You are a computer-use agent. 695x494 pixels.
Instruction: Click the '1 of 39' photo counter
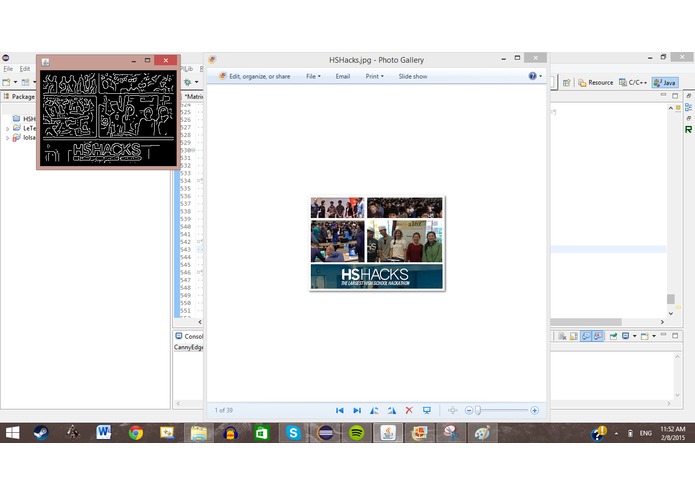(223, 410)
